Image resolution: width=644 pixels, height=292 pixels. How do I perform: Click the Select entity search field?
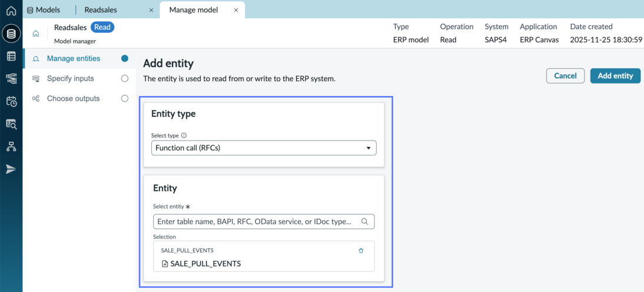(x=264, y=221)
